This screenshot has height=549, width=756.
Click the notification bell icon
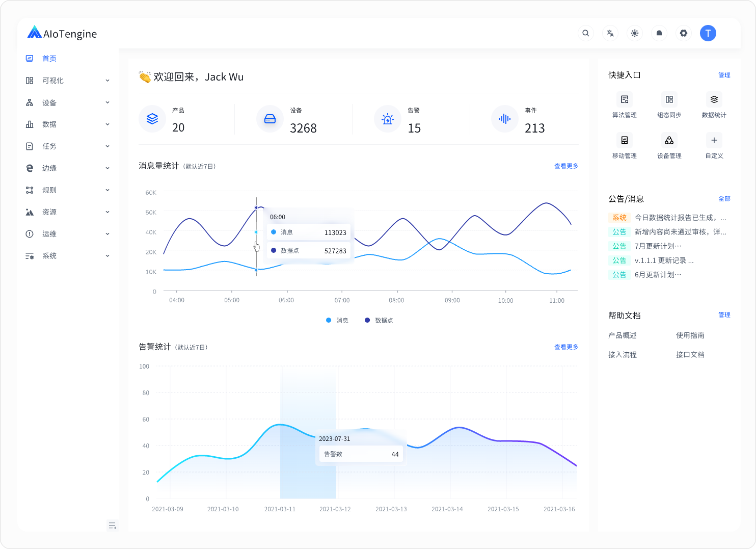coord(659,33)
